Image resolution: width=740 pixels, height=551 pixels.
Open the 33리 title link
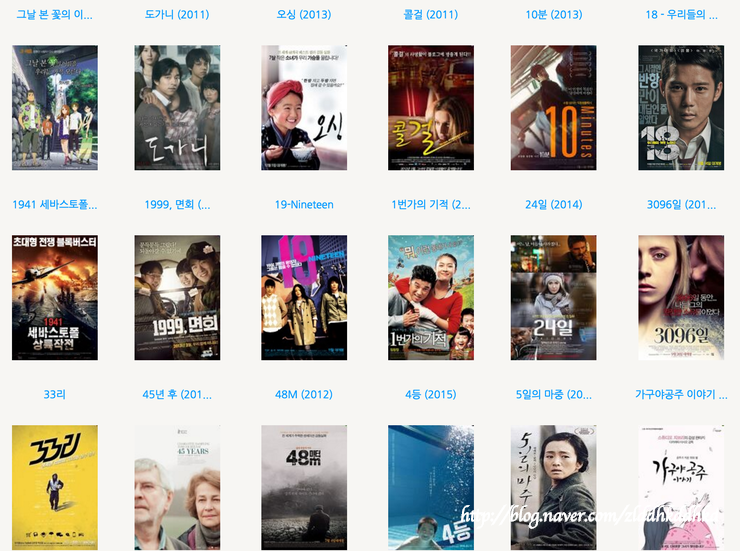(55, 394)
